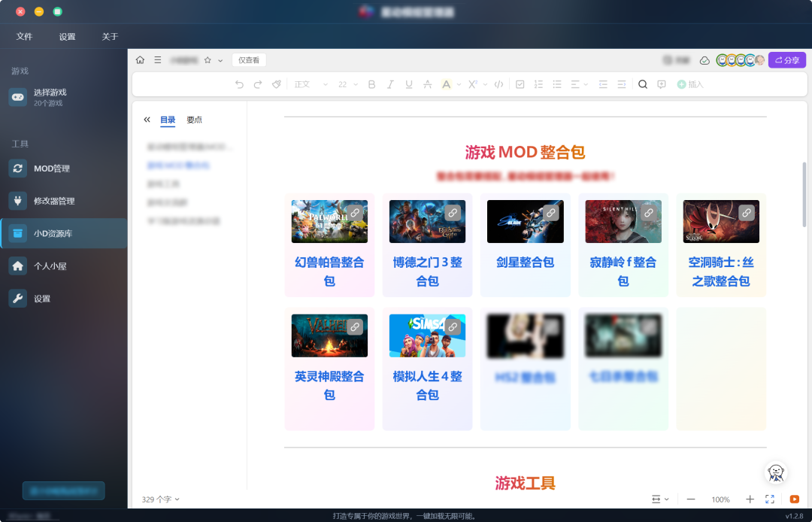Click the zoom out minus button
Screen dimensions: 812x522
[x=691, y=499]
